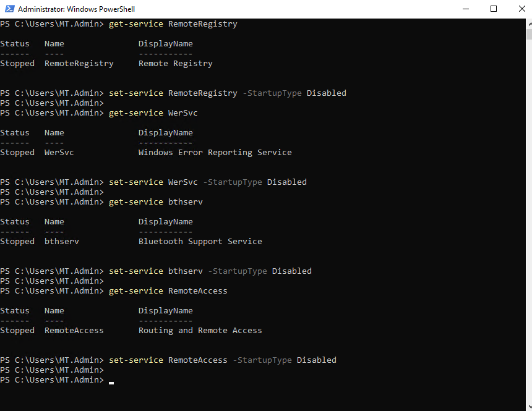Click 'Stopped' status in the WerSvc row

pos(17,153)
